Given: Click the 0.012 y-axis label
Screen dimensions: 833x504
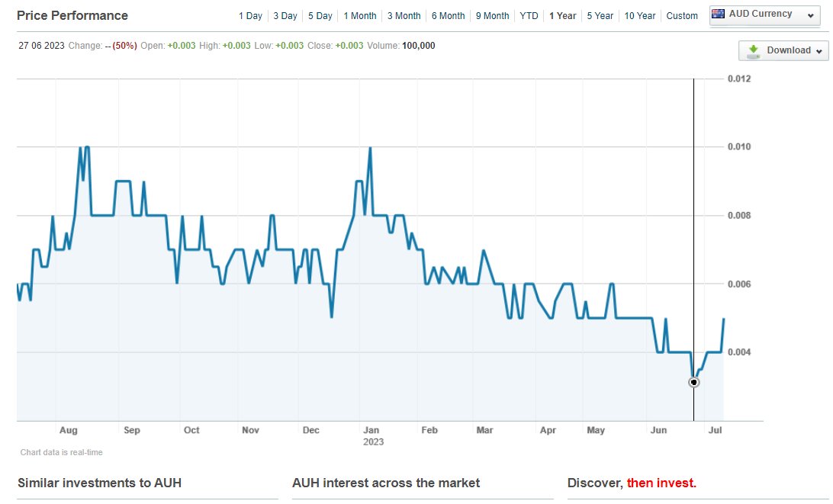Looking at the screenshot, I should coord(739,79).
